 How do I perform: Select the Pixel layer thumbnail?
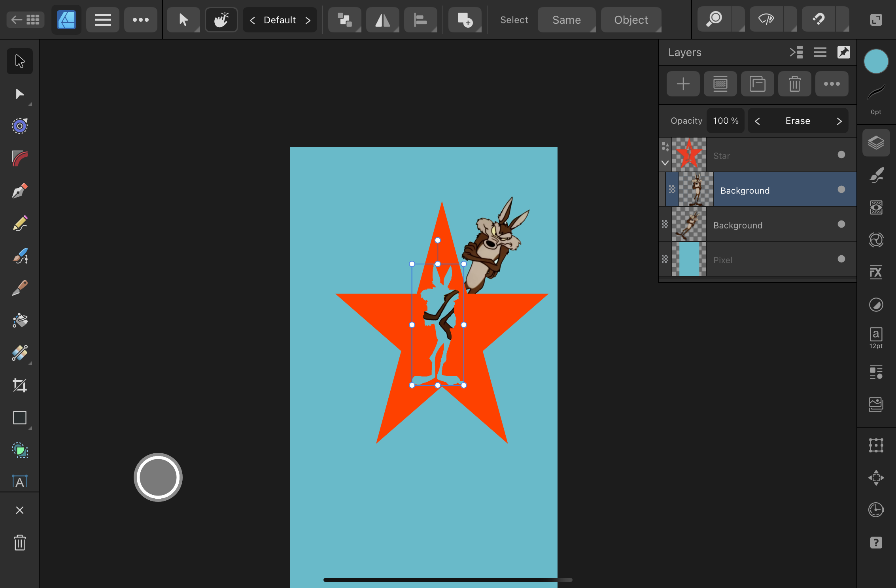[x=689, y=259]
